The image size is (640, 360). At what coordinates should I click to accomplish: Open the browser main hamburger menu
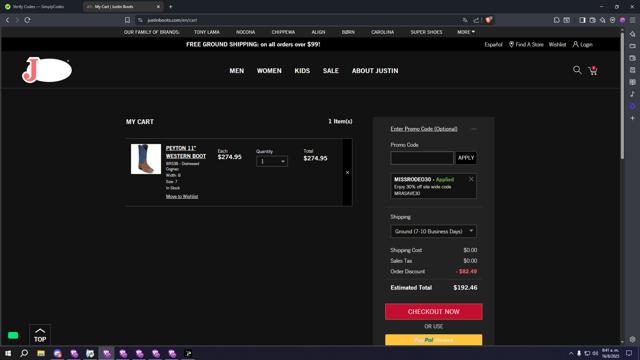pos(632,20)
